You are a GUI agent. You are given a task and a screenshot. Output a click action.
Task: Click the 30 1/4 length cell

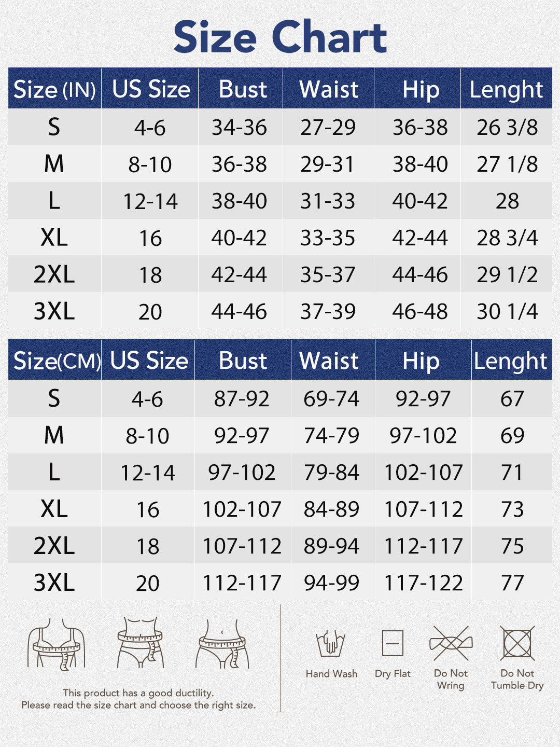click(x=507, y=312)
